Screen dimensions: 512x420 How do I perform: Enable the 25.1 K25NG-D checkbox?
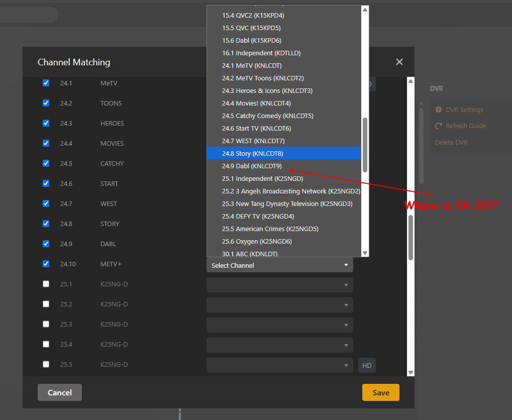(x=46, y=284)
